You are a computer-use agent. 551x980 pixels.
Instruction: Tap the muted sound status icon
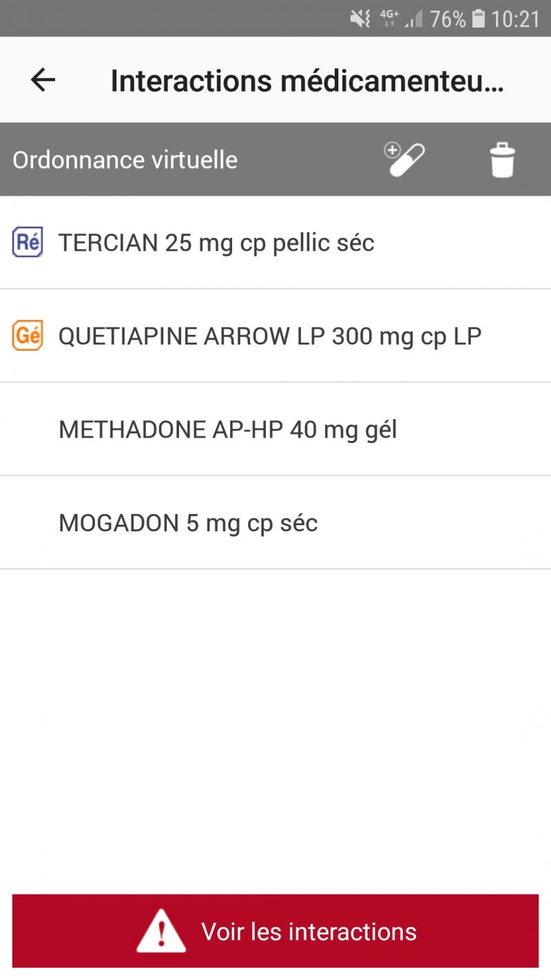(360, 19)
